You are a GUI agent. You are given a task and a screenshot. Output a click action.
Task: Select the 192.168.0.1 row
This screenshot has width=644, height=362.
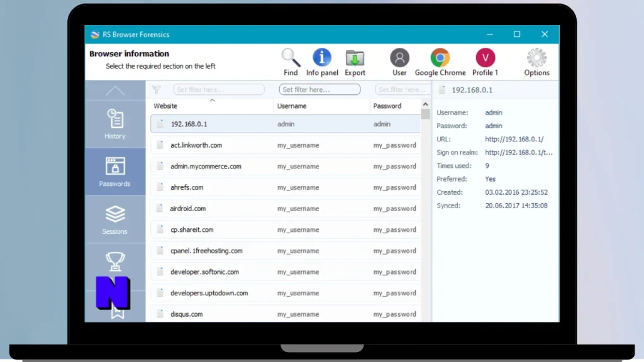tap(286, 124)
